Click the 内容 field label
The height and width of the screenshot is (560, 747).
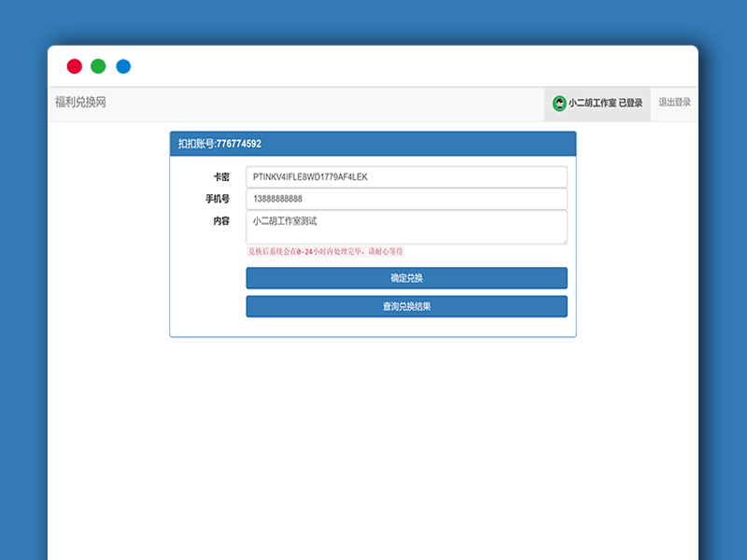point(221,221)
